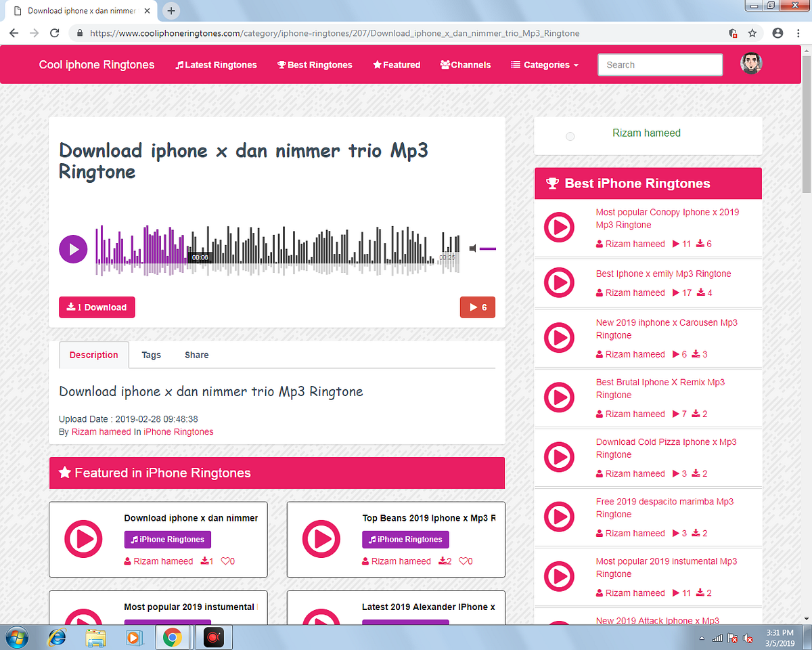Go back with the browser back arrow
Viewport: 812px width, 650px height.
(x=15, y=32)
